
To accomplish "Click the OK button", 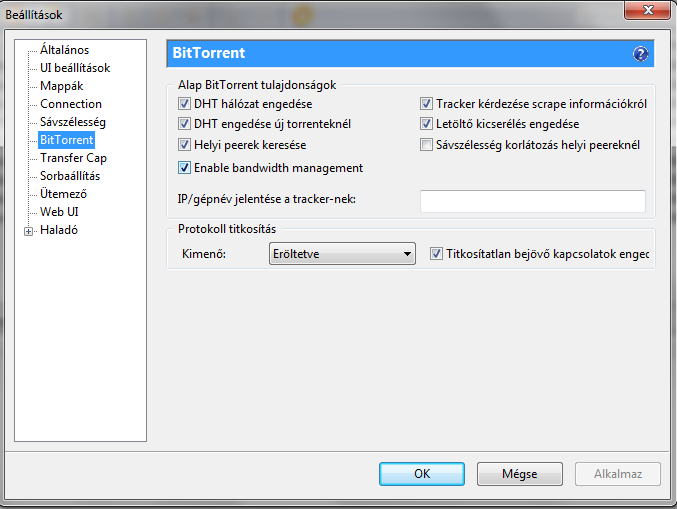I will (422, 474).
